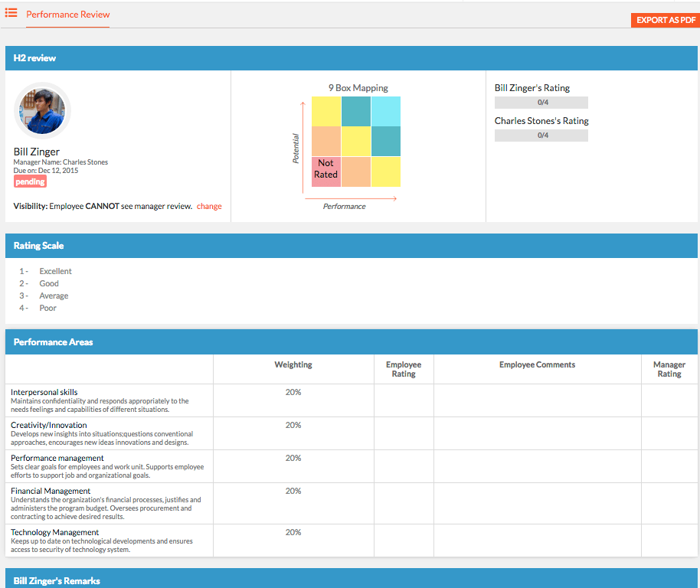The width and height of the screenshot is (700, 588).
Task: Click the Technology Management row title
Action: (55, 532)
